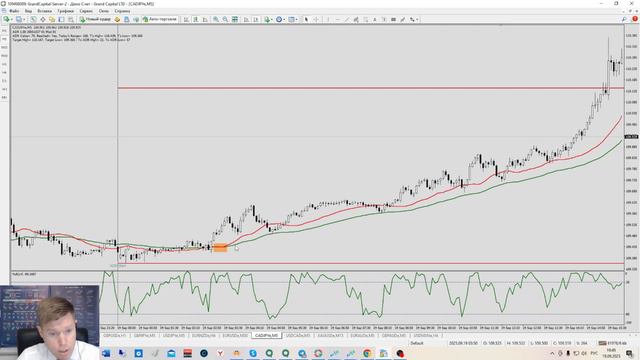Image resolution: width=640 pixels, height=360 pixels.
Task: Open the Terminal panel
Action: point(61,19)
